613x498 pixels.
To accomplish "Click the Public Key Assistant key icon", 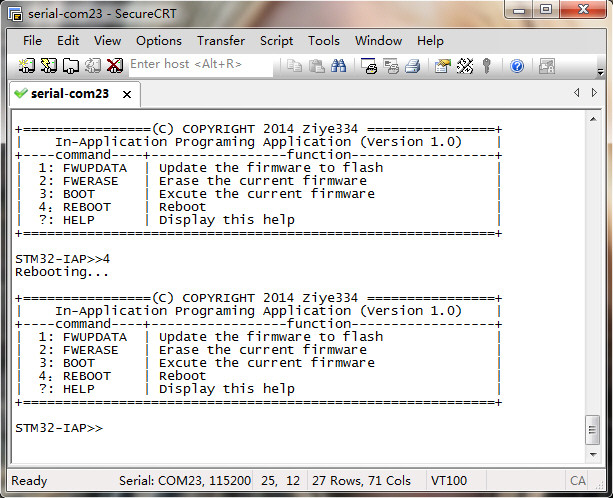I will pyautogui.click(x=486, y=66).
